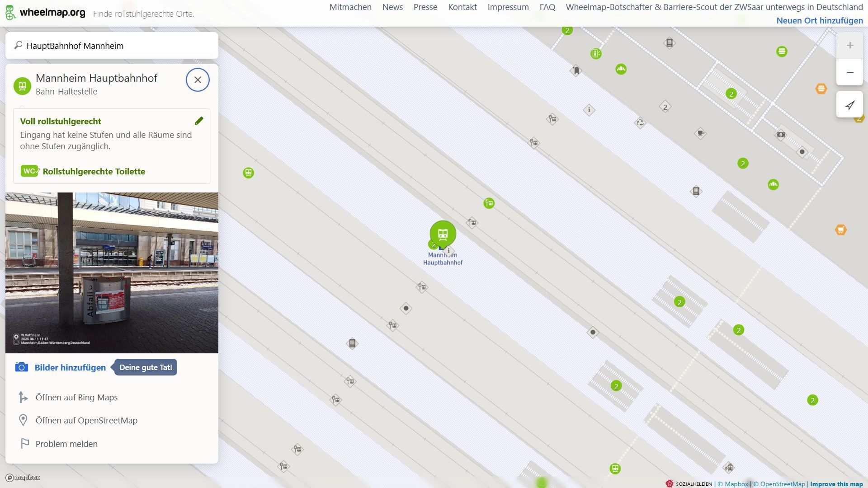868x488 pixels.
Task: Click the Deine gute Tat! tooltip
Action: pyautogui.click(x=146, y=367)
